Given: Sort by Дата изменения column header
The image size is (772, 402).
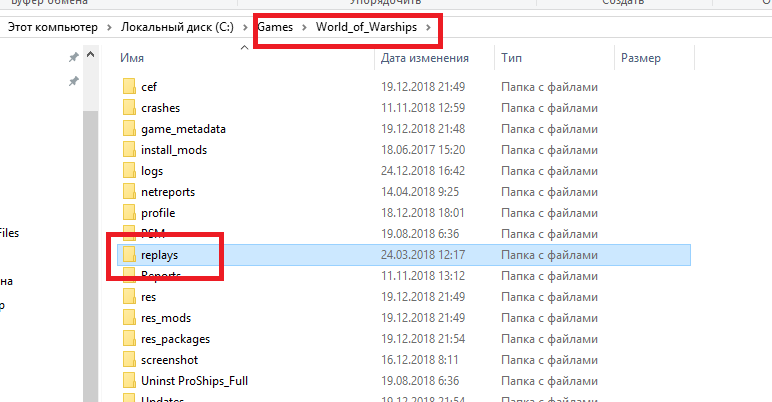Looking at the screenshot, I should tap(425, 58).
